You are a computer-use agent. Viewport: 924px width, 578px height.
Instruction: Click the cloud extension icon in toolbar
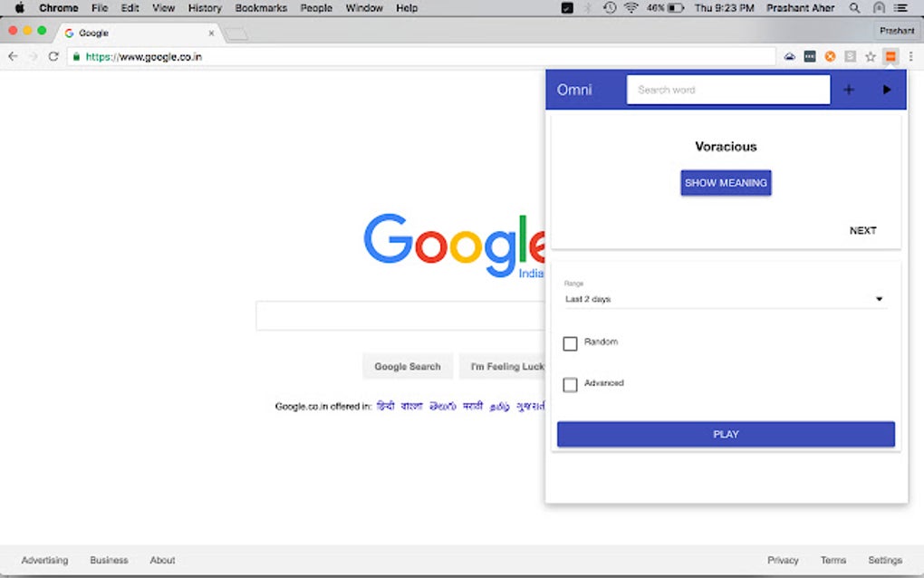click(789, 56)
